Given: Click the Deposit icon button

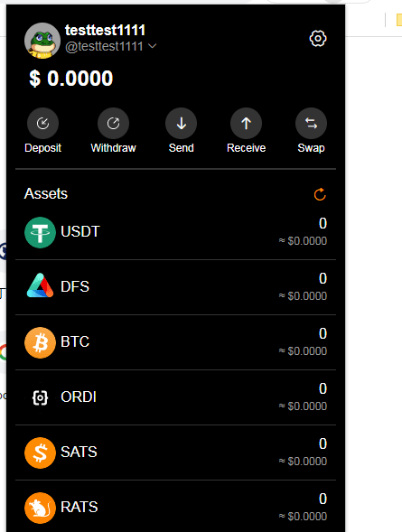Looking at the screenshot, I should click(x=42, y=123).
